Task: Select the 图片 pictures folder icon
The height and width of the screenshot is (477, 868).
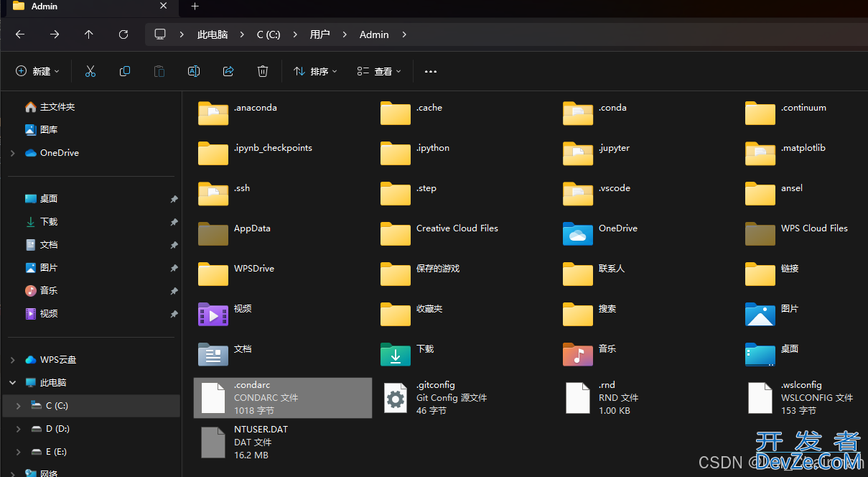Action: click(760, 314)
